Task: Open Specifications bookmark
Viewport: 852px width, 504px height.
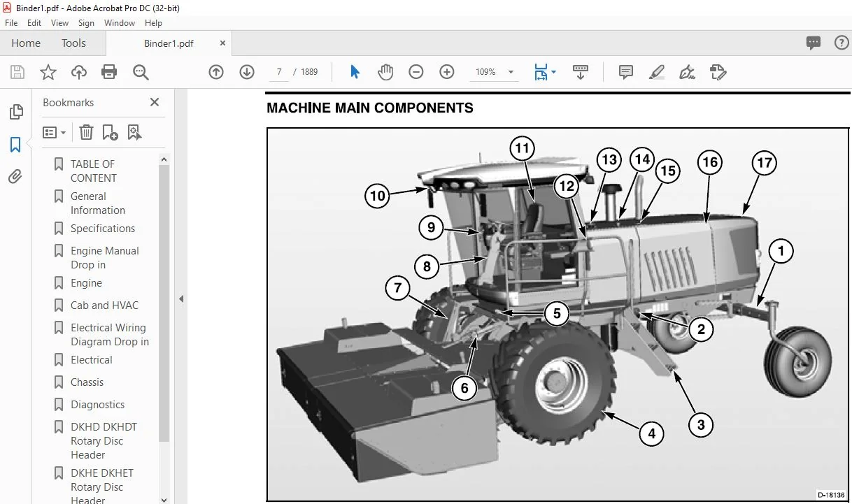Action: click(x=103, y=229)
